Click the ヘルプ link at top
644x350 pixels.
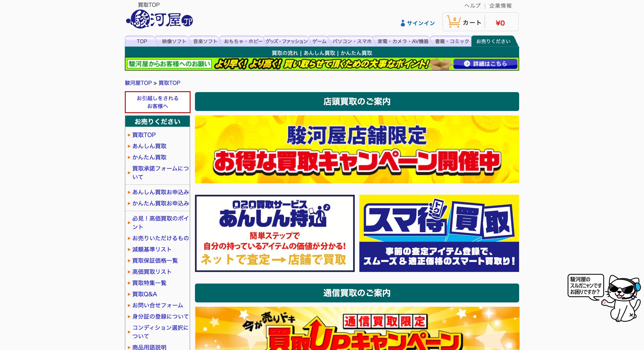tap(472, 5)
